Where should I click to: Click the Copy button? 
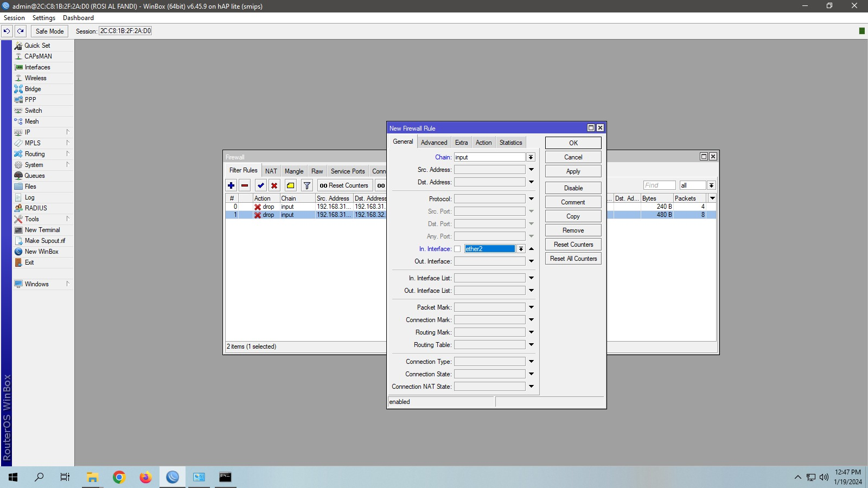[573, 216]
